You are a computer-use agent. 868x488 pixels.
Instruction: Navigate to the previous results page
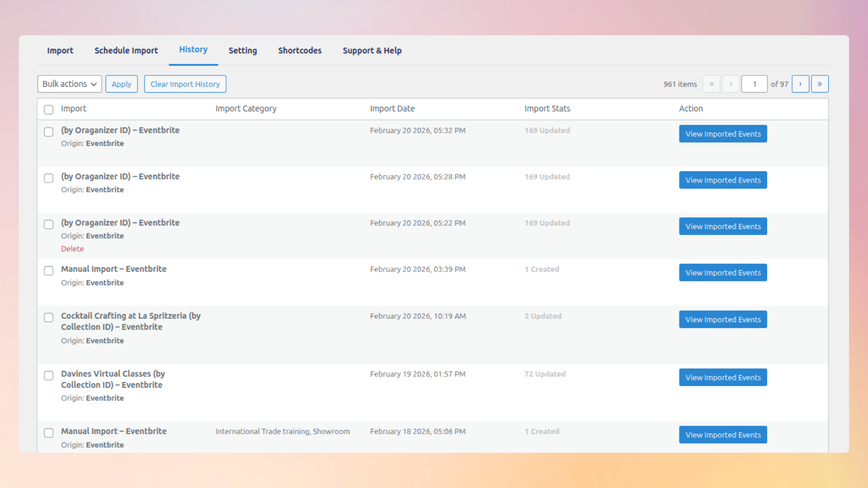coord(731,84)
